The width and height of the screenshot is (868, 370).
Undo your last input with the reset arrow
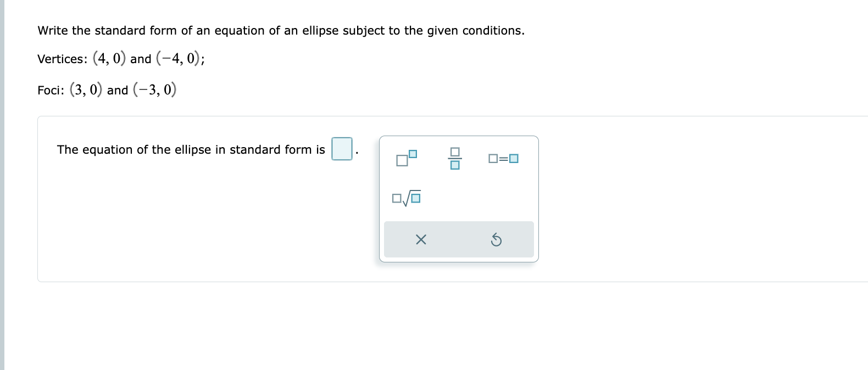(x=497, y=239)
